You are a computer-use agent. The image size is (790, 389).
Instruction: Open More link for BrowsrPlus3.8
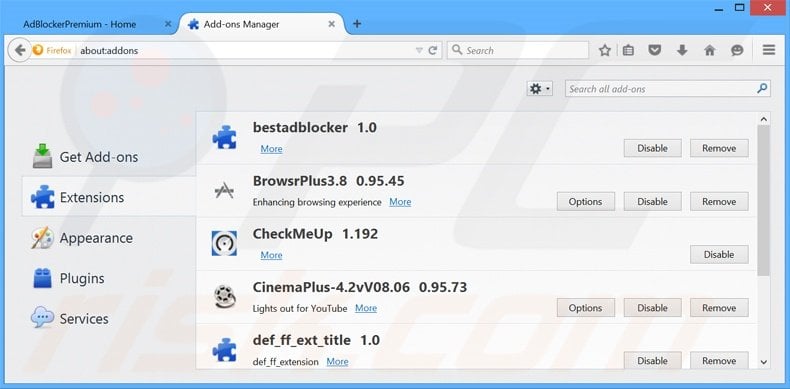400,202
